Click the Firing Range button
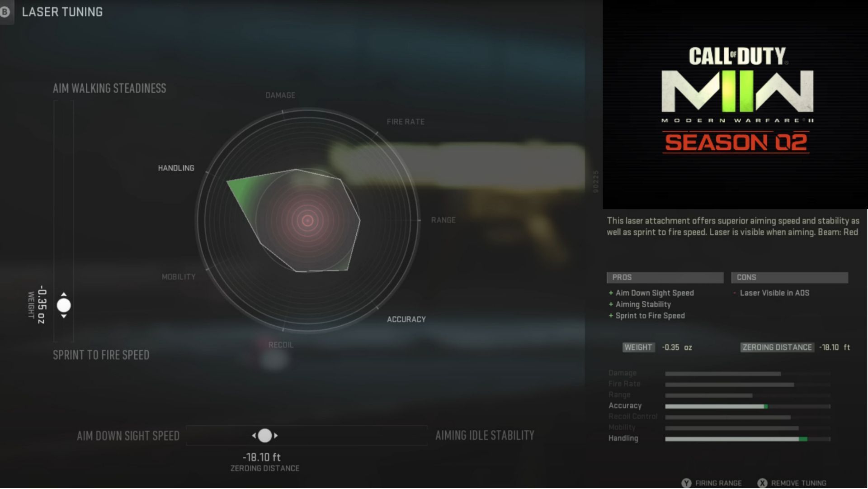The height and width of the screenshot is (489, 868). [712, 483]
